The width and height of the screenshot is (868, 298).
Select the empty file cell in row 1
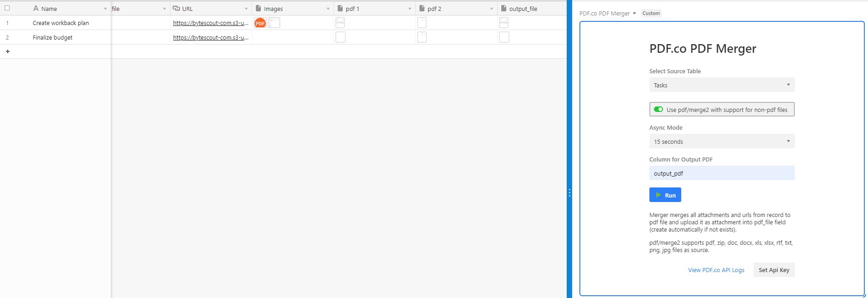[x=141, y=23]
